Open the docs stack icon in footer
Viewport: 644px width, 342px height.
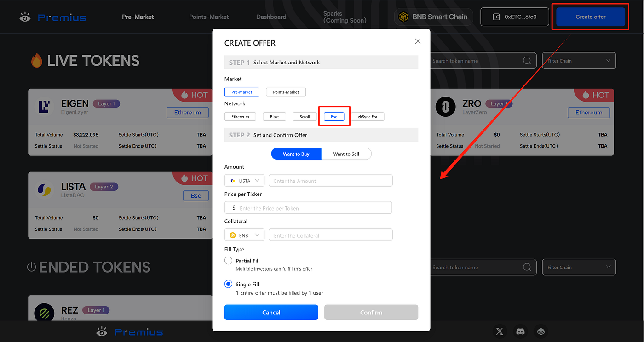[541, 331]
